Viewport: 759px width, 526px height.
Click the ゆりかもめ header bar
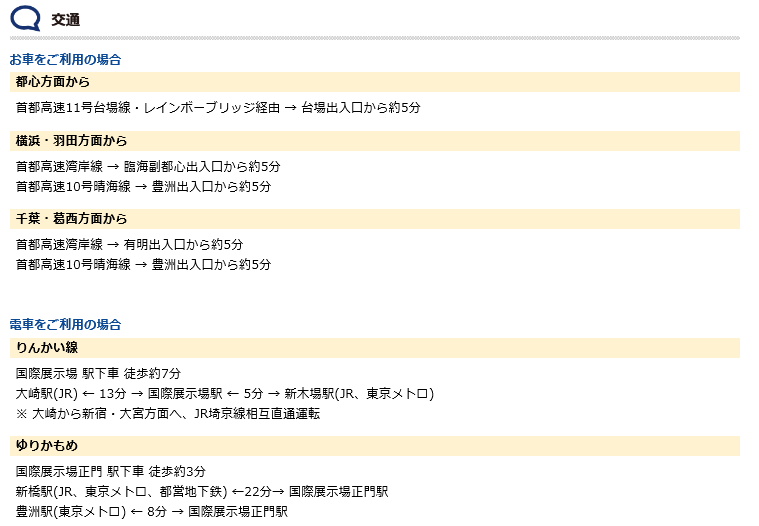coord(375,446)
